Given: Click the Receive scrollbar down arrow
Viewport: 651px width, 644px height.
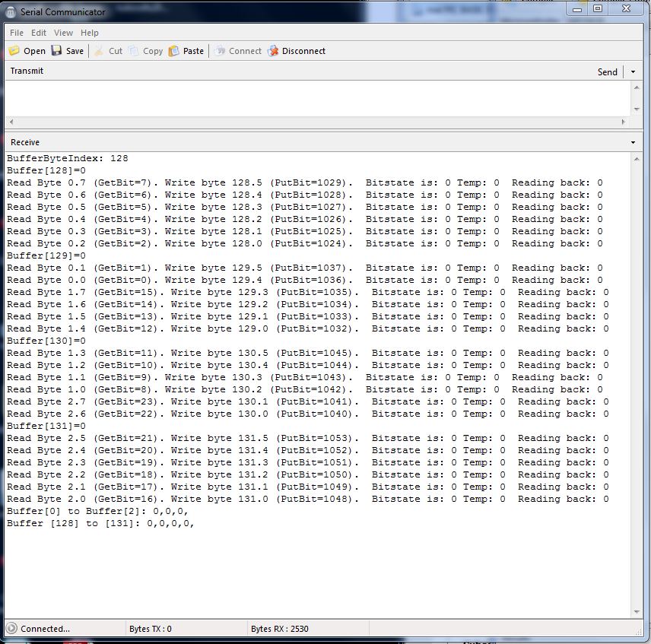Looking at the screenshot, I should click(x=637, y=611).
